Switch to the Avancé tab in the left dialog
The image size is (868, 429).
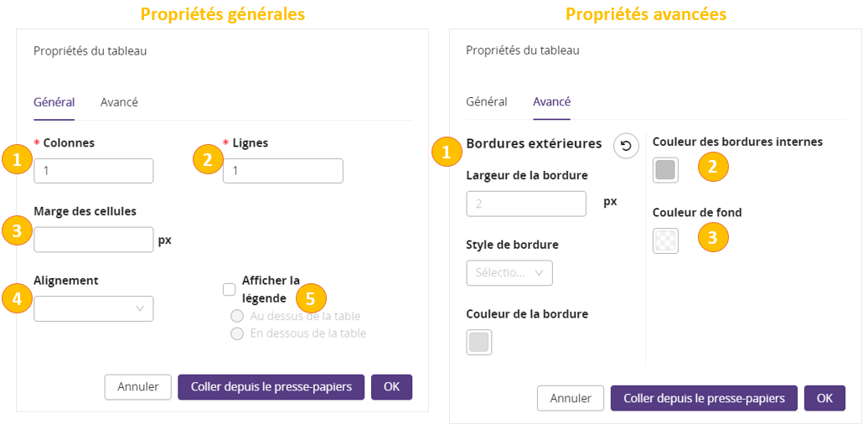click(119, 102)
